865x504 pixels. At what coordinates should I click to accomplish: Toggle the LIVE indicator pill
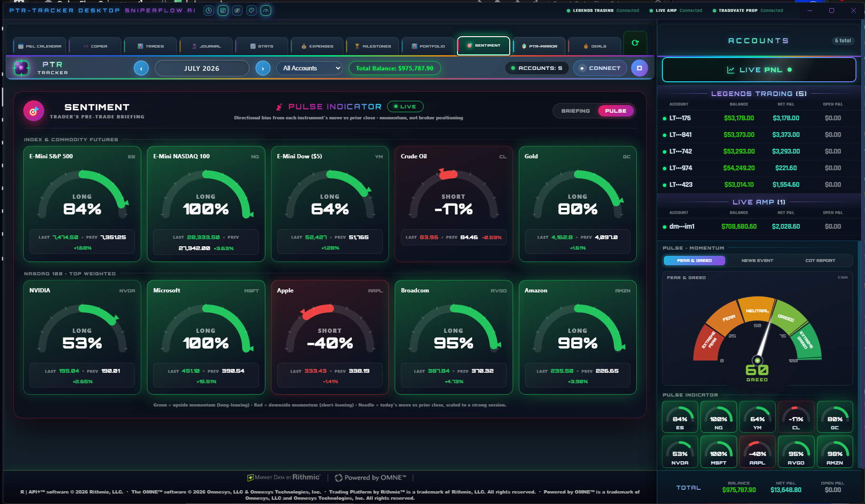405,107
